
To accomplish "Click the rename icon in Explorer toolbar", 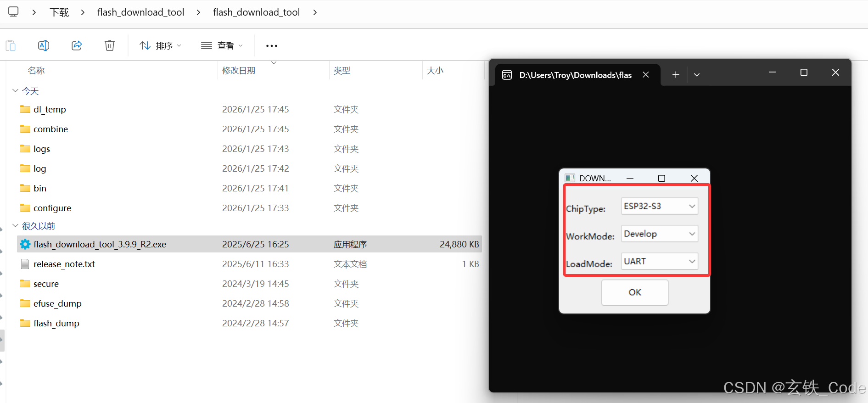I will click(44, 45).
